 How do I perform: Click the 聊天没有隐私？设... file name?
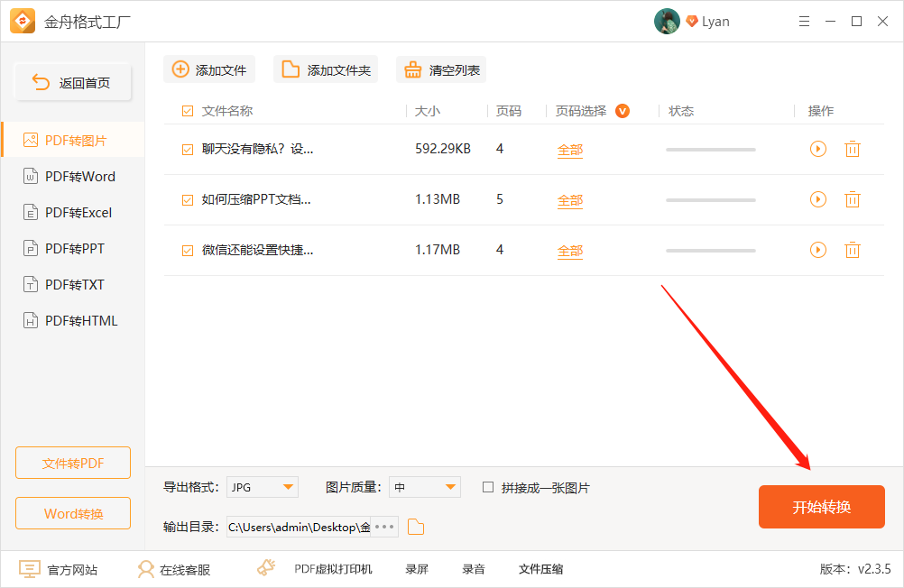tap(257, 150)
